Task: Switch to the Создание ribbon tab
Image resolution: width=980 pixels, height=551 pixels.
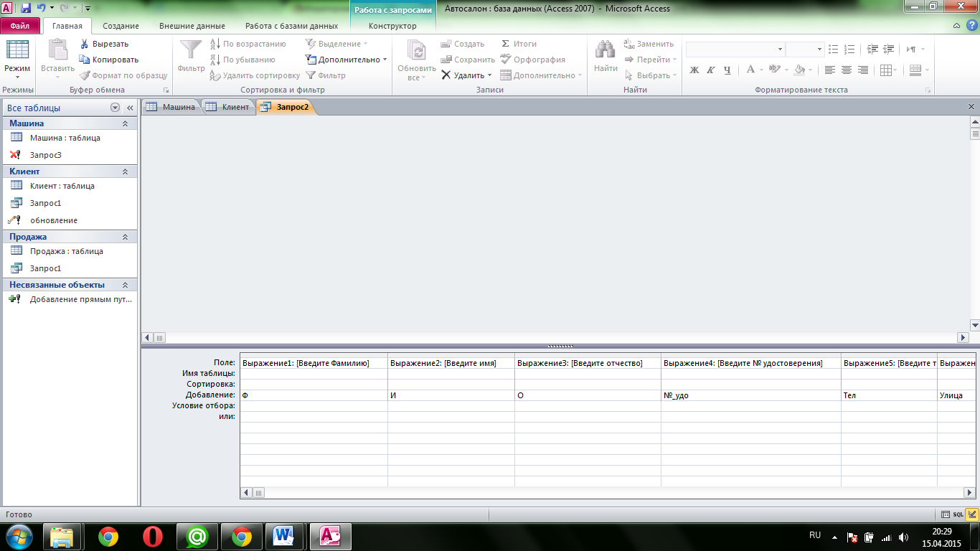Action: pyautogui.click(x=121, y=26)
